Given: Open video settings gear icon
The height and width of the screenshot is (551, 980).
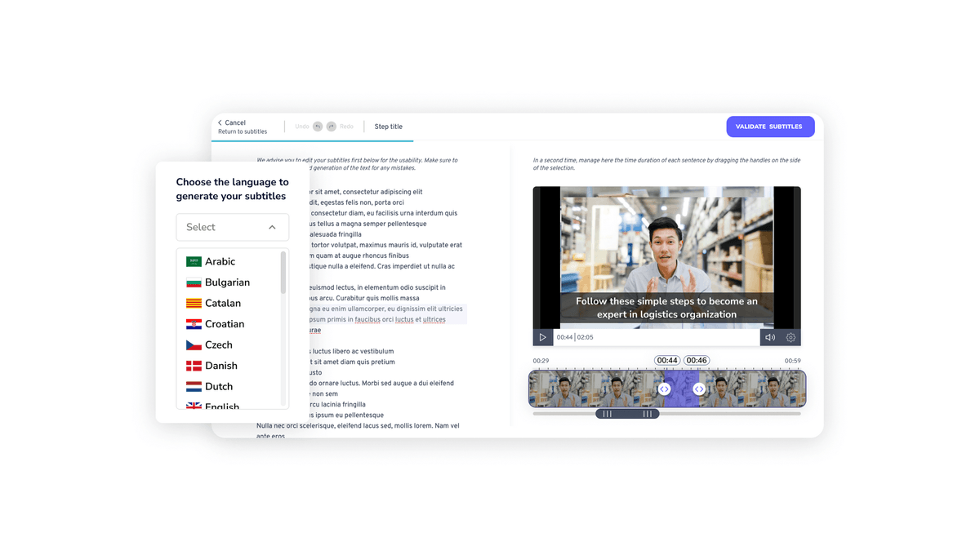Looking at the screenshot, I should (x=791, y=337).
